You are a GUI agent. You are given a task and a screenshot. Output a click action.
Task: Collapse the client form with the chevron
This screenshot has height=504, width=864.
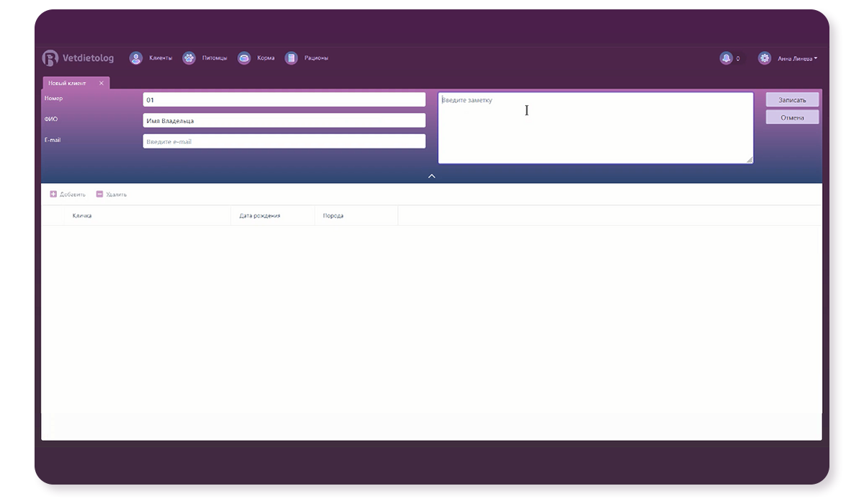point(431,176)
